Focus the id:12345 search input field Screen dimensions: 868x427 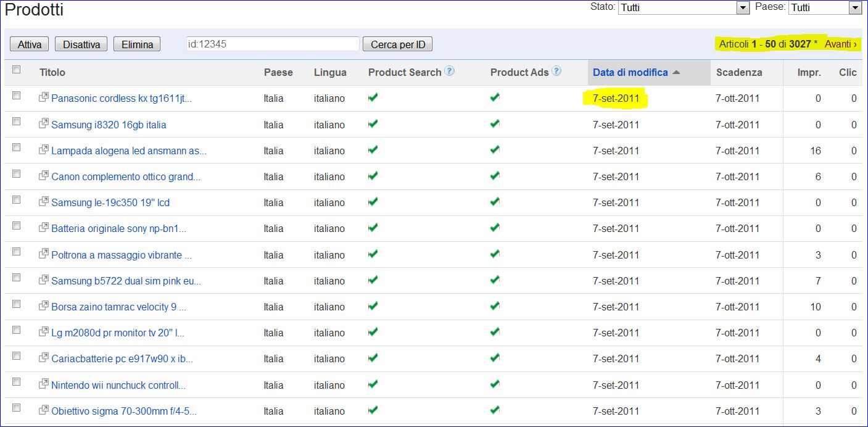tap(272, 44)
